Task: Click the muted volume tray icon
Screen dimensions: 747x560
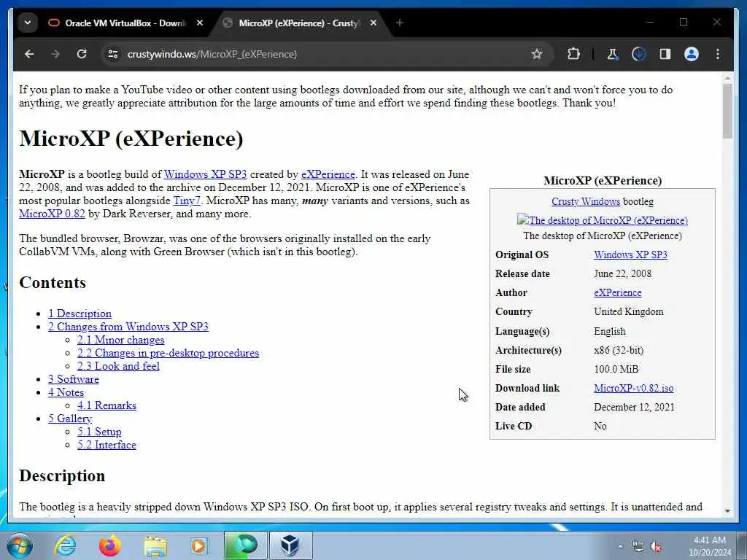Action: click(657, 547)
